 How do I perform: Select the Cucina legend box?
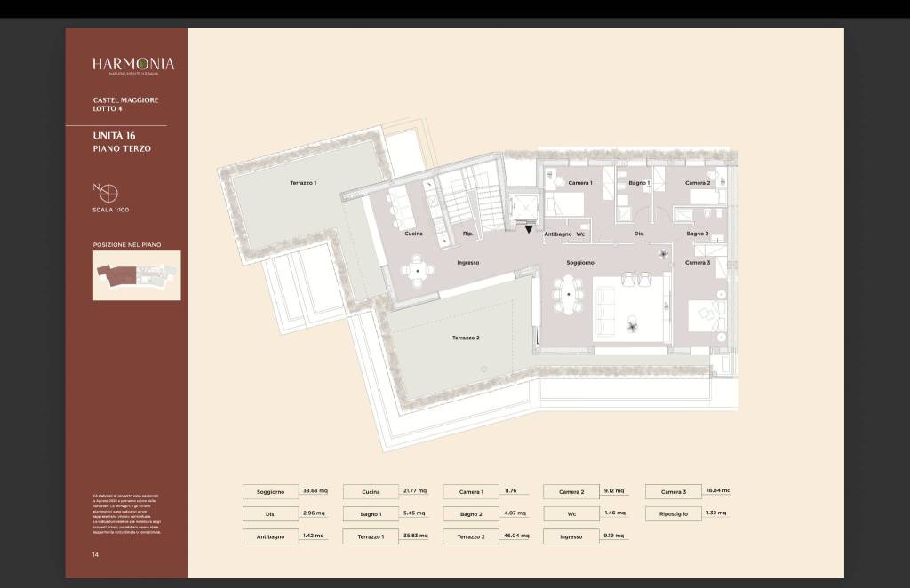371,491
